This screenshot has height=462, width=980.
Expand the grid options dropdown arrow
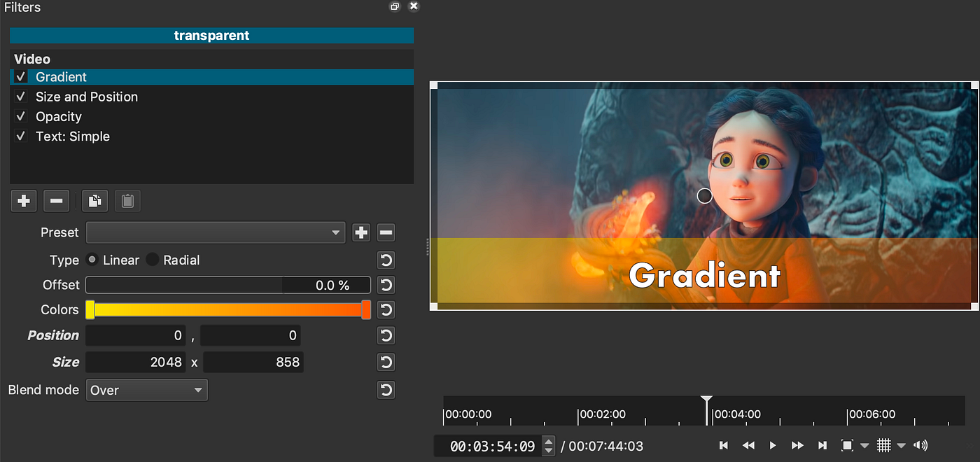[901, 446]
